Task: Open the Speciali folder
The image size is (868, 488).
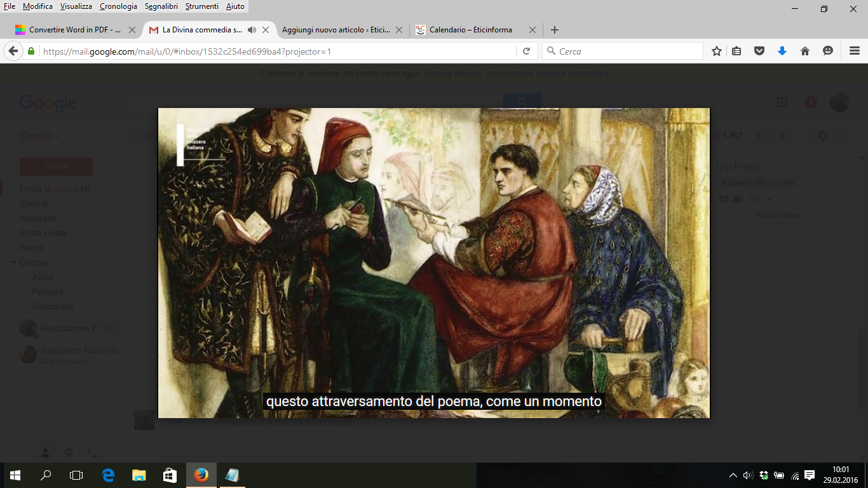Action: point(34,203)
